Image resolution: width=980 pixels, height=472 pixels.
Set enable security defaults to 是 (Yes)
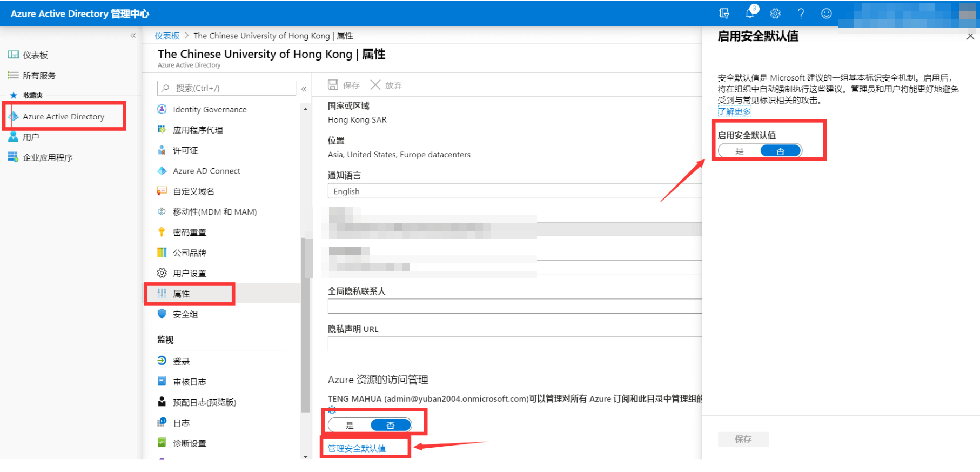[x=739, y=151]
